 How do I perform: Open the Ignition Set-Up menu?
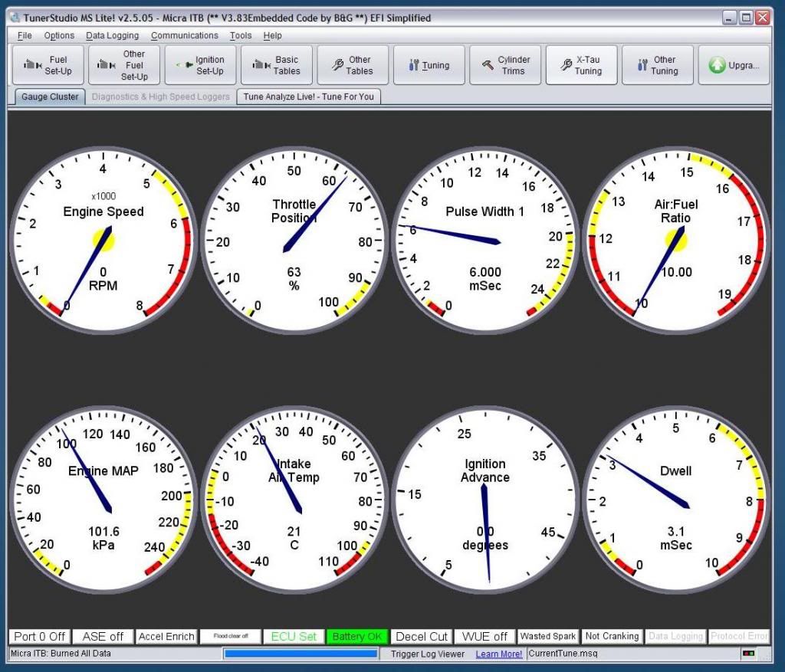tap(200, 65)
